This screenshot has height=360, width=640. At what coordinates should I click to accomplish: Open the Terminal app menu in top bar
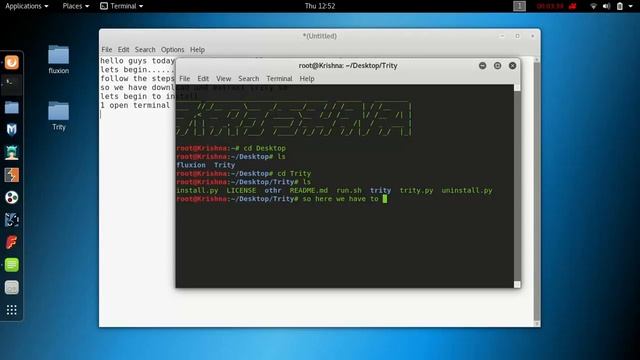122,6
